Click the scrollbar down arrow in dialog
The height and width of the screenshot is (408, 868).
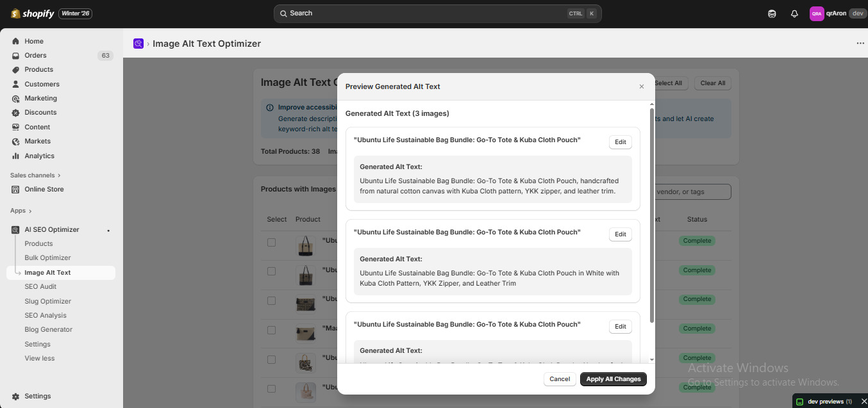(652, 360)
